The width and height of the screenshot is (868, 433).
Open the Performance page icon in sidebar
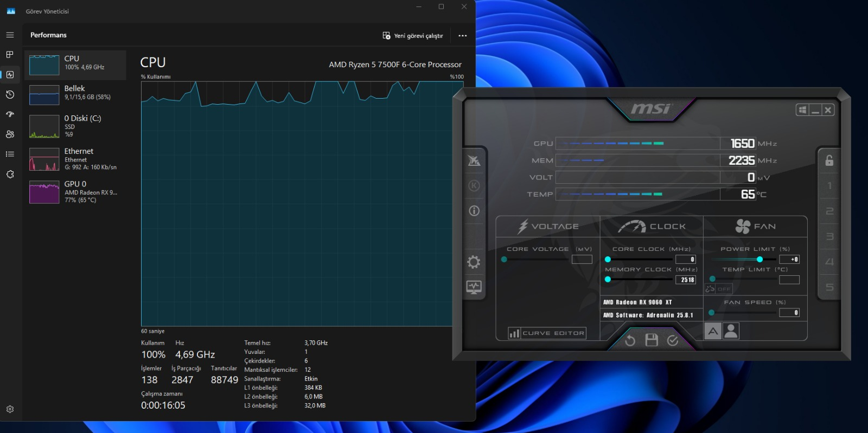(10, 75)
